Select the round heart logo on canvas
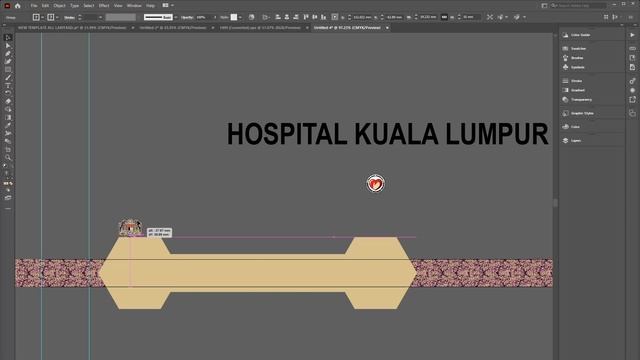The height and width of the screenshot is (360, 640). pos(376,183)
